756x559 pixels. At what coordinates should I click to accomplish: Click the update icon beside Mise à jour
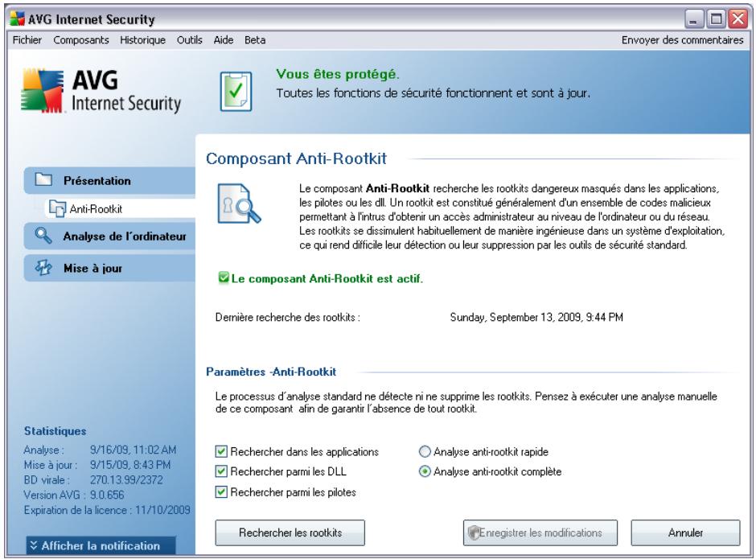[x=43, y=268]
